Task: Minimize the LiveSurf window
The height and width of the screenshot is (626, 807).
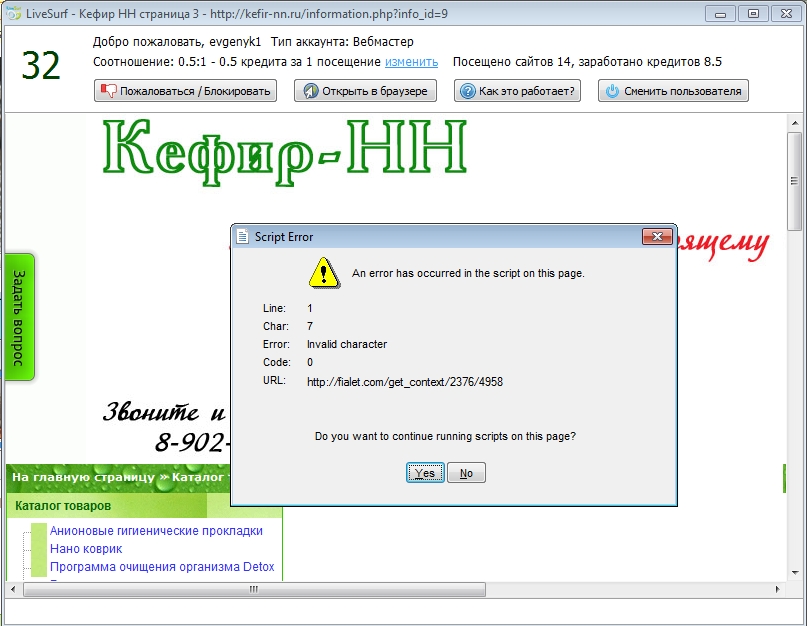Action: tap(720, 14)
